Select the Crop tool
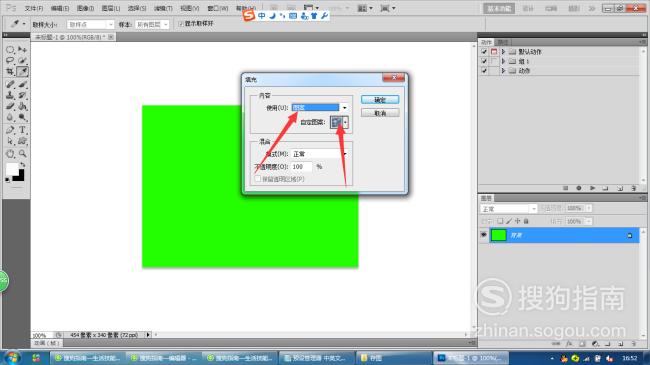This screenshot has height=365, width=650. tap(10, 72)
